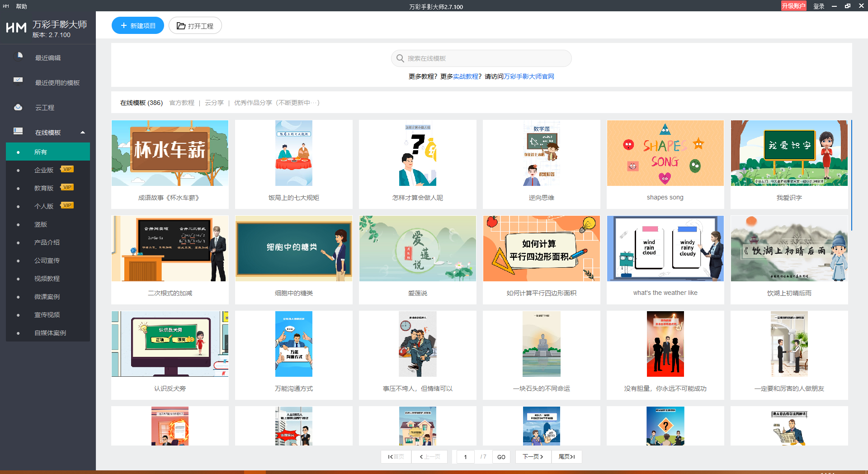868x474 pixels.
Task: Select the 产品介绍 category
Action: pyautogui.click(x=48, y=242)
